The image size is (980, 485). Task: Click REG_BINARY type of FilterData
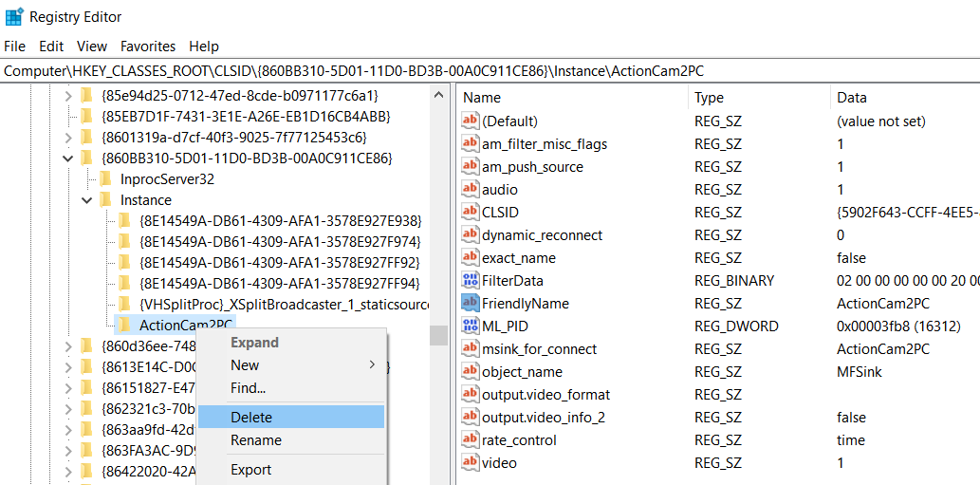click(x=733, y=281)
